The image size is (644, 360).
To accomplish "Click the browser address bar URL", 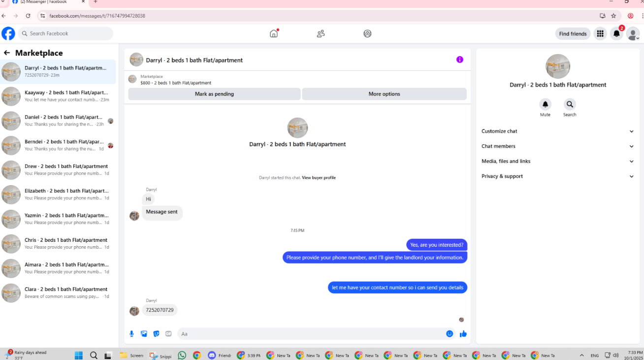I will (97, 16).
